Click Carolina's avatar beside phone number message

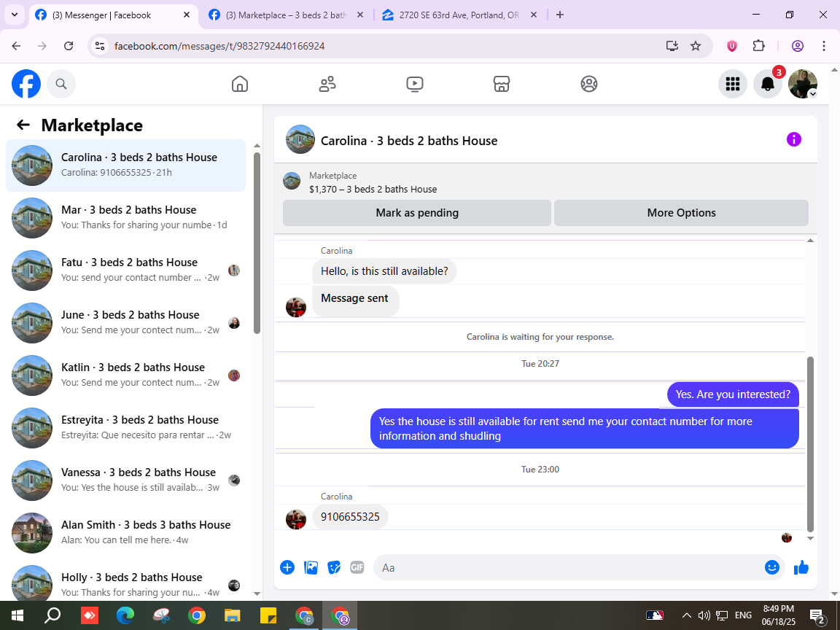pos(296,519)
